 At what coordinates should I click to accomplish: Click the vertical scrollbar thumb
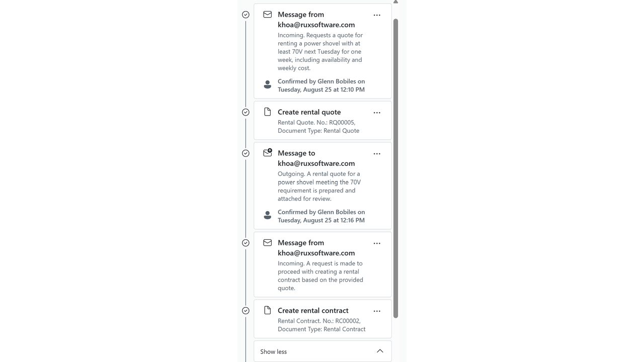(x=395, y=168)
